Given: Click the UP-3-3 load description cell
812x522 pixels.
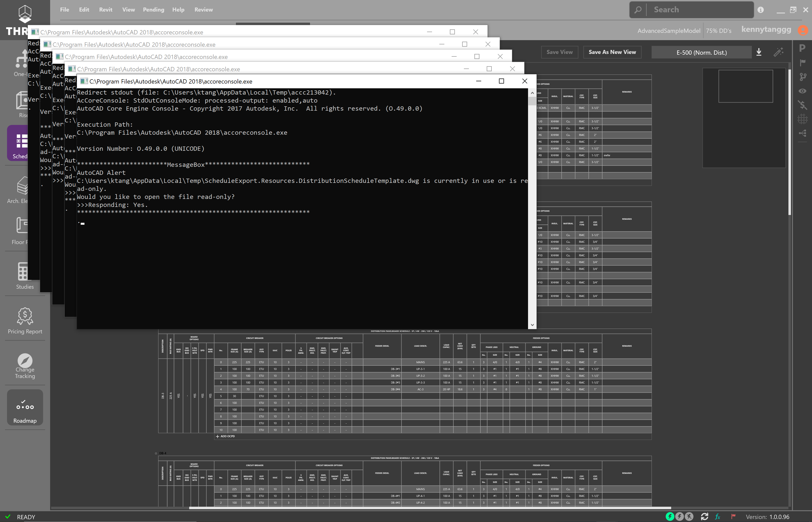Looking at the screenshot, I should (420, 382).
